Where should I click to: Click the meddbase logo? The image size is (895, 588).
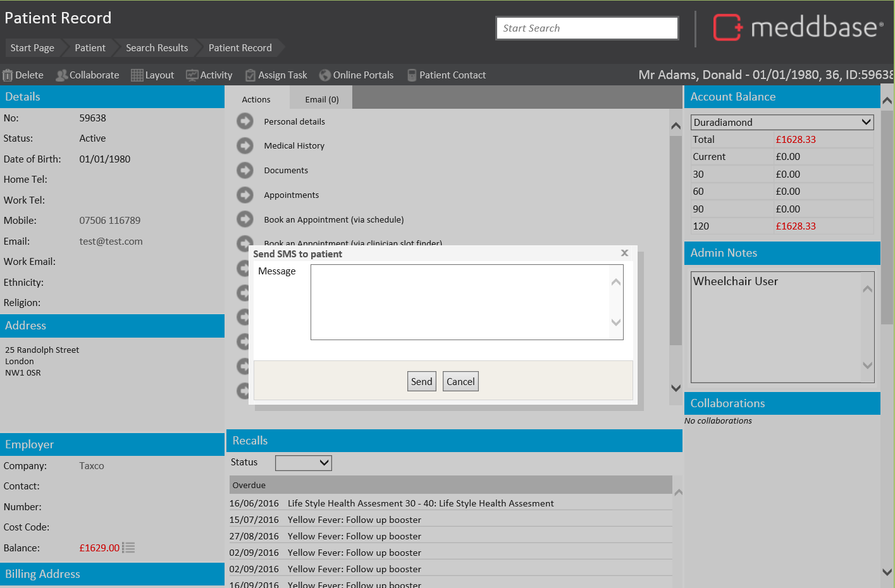[x=798, y=28]
